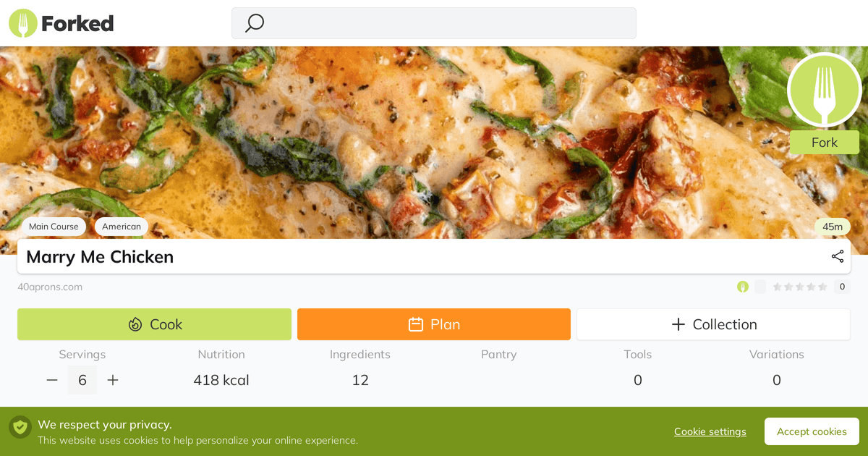
Task: Decrease servings with the minus icon
Action: [x=52, y=380]
